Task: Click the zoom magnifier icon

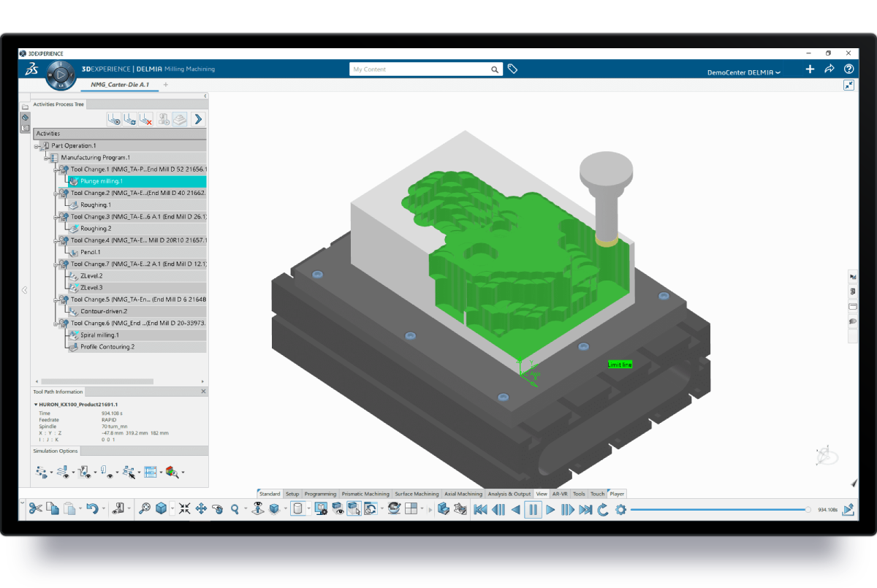Action: tap(235, 509)
